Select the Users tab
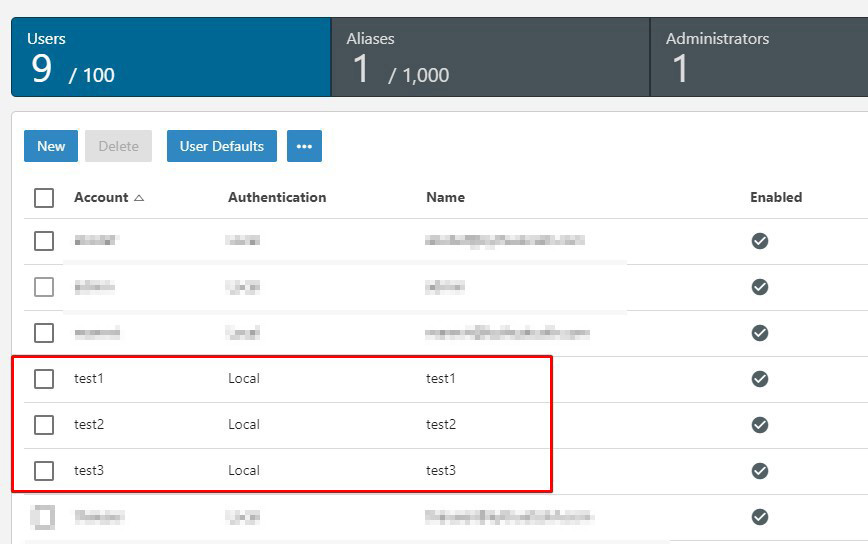Screen dimensions: 868x544 (170, 57)
